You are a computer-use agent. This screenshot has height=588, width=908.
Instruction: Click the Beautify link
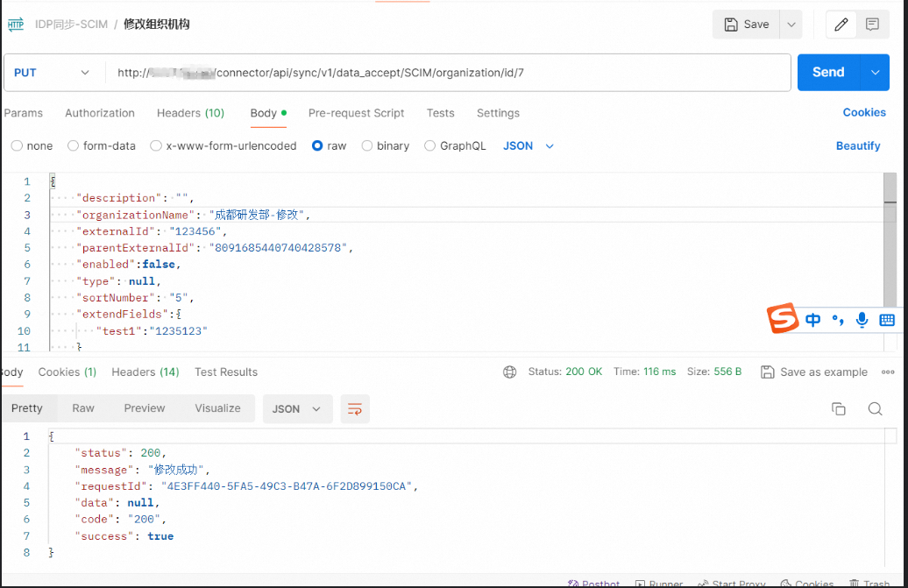[858, 146]
